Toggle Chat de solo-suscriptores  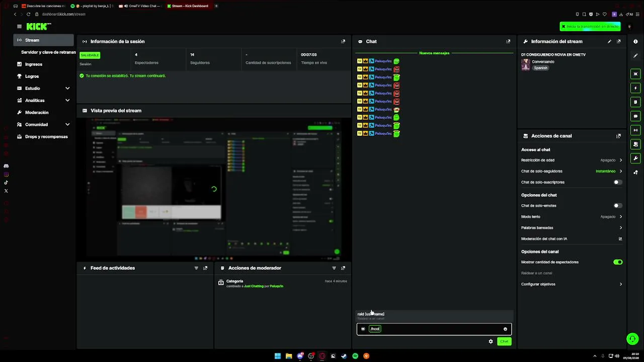[x=618, y=183]
